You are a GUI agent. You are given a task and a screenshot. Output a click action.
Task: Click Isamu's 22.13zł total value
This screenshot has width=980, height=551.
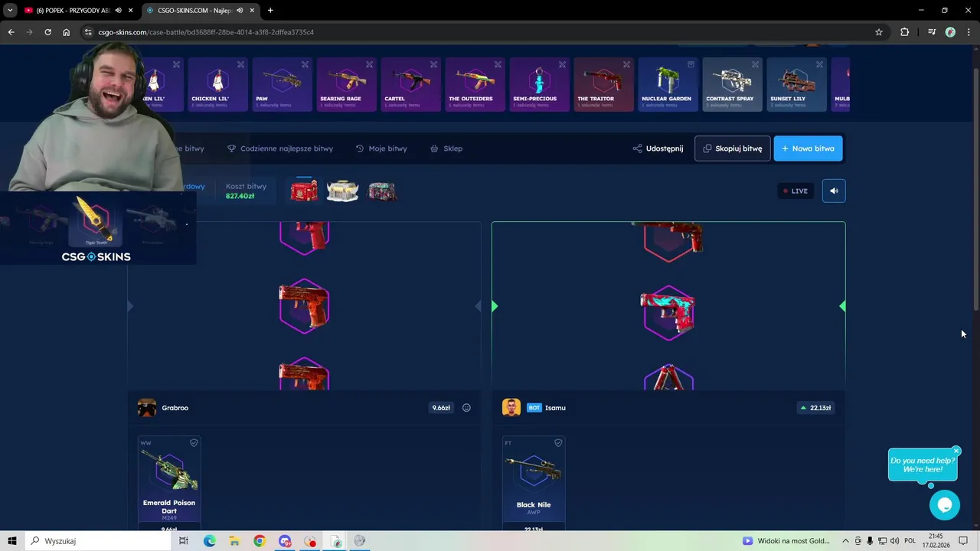click(x=815, y=408)
